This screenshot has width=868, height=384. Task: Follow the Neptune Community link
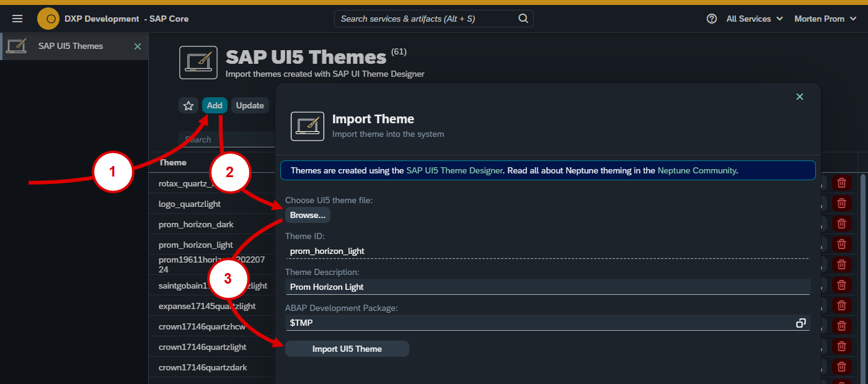click(696, 170)
